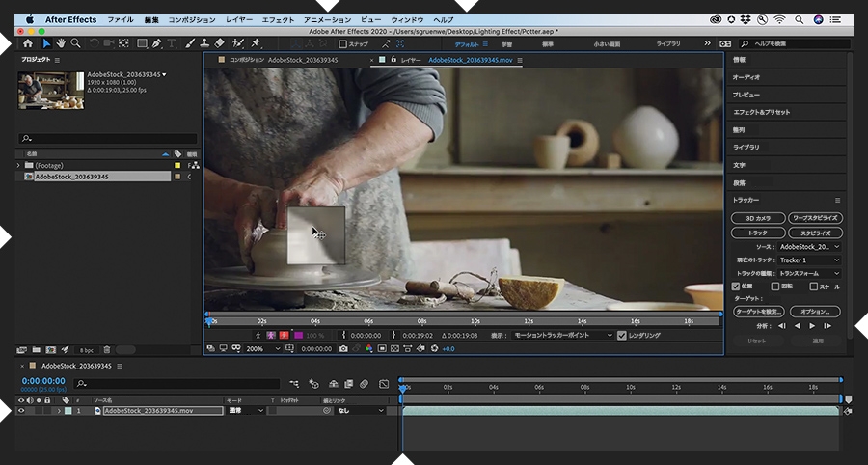
Task: Select the Zoom magnifier tool
Action: (x=76, y=43)
